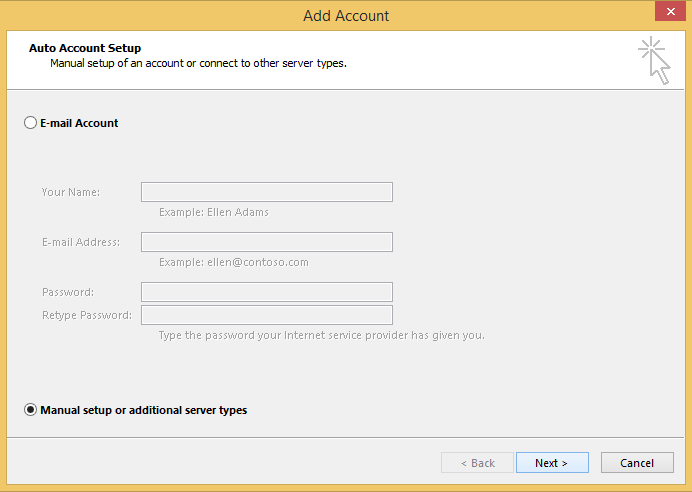Click the Password entry field
This screenshot has width=692, height=492.
pos(266,292)
